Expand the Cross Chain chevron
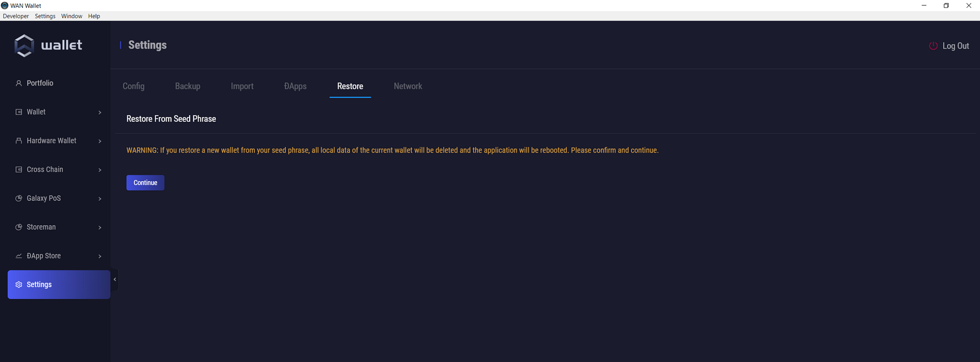This screenshot has height=362, width=980. 100,170
